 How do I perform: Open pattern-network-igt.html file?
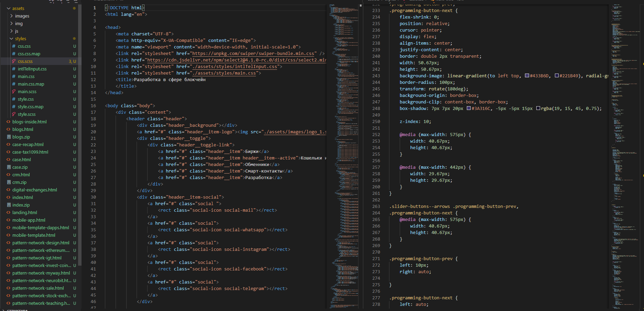tap(37, 258)
